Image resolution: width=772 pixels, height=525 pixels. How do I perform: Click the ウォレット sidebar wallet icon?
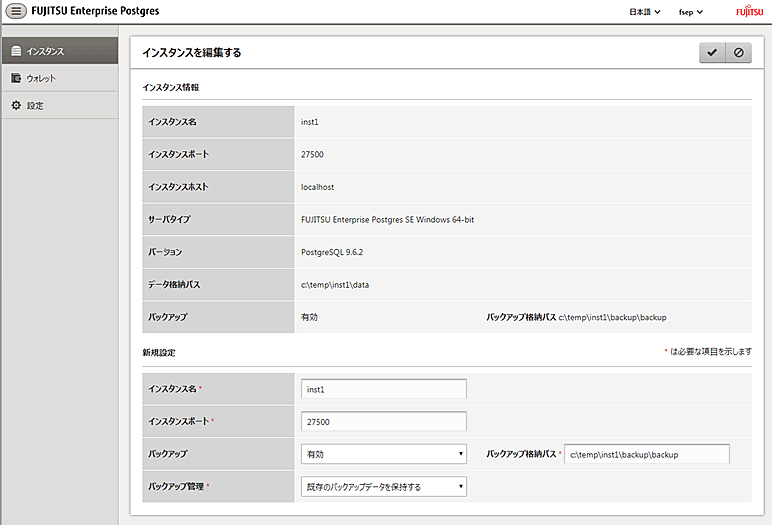tap(16, 78)
